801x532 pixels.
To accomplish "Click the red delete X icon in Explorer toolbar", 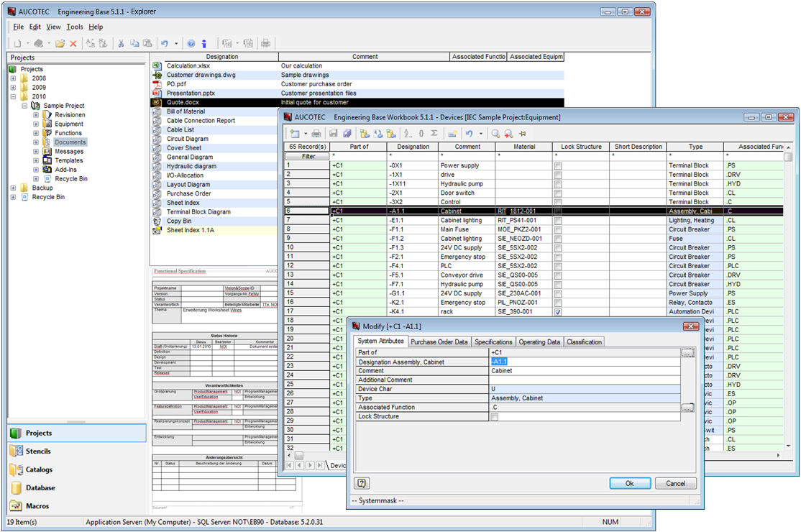I will click(73, 44).
